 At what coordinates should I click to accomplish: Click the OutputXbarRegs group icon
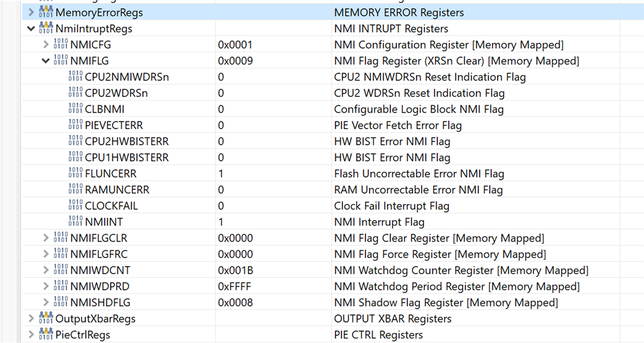[x=46, y=318]
